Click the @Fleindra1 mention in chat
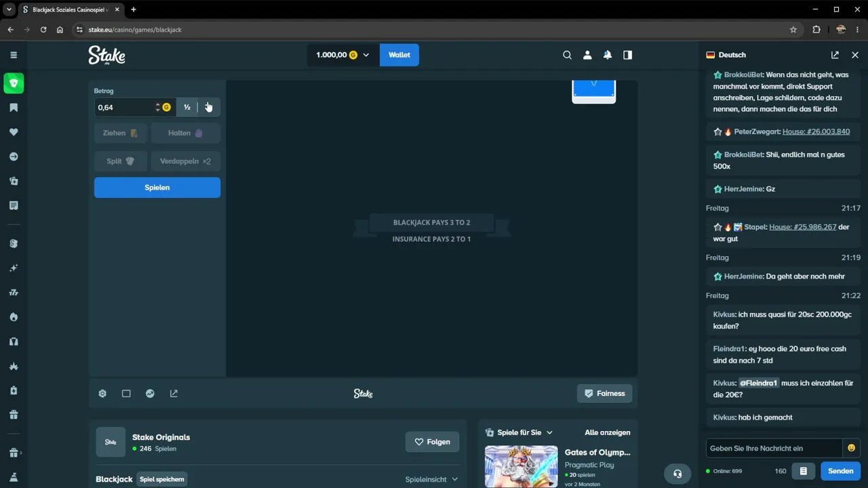Viewport: 868px width, 488px height. 759,383
